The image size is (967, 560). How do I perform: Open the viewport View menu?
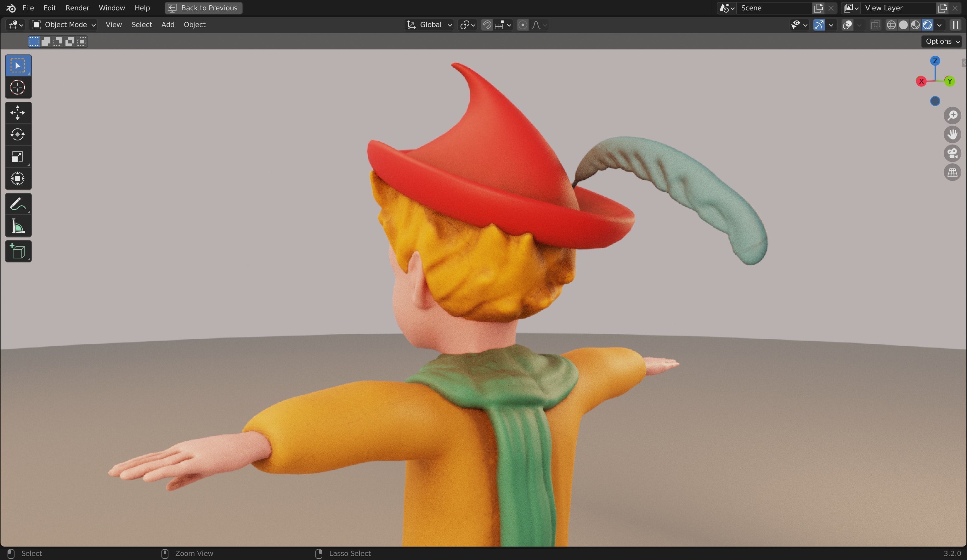pos(114,25)
